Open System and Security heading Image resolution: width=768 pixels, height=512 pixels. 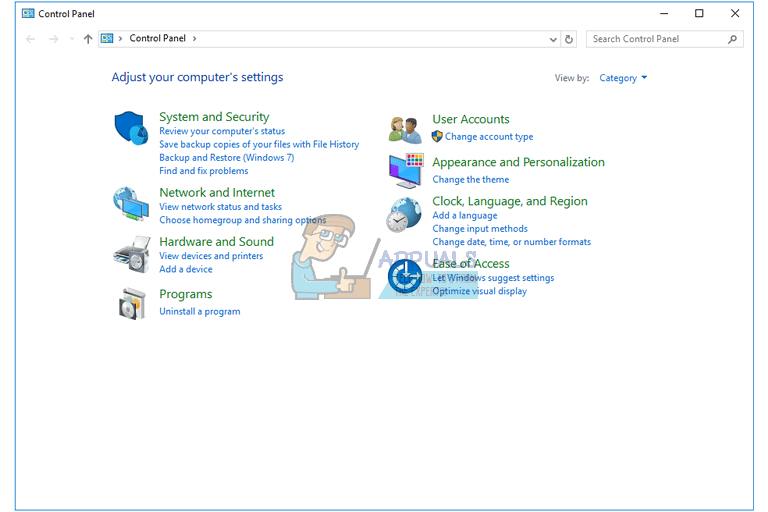coord(214,117)
